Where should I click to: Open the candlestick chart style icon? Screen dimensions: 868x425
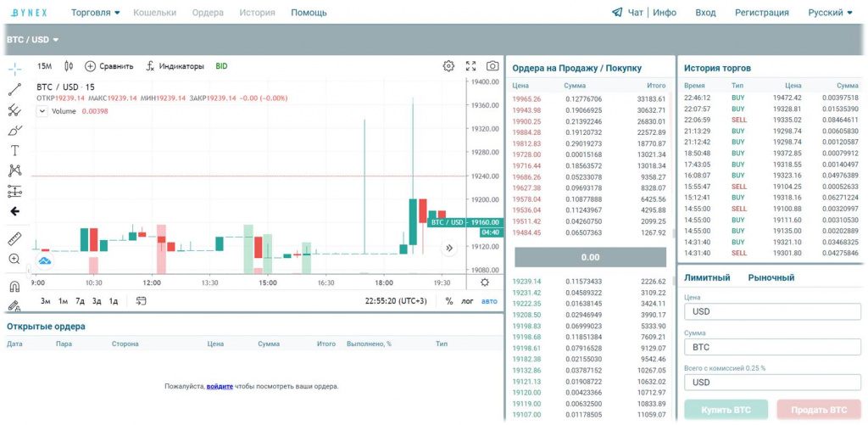point(69,66)
